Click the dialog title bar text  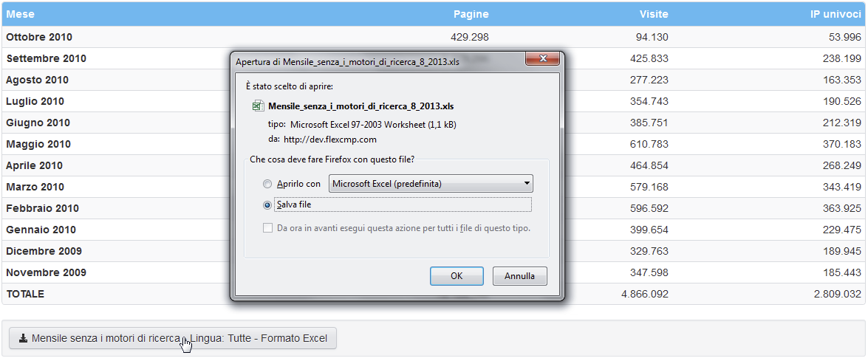point(347,61)
